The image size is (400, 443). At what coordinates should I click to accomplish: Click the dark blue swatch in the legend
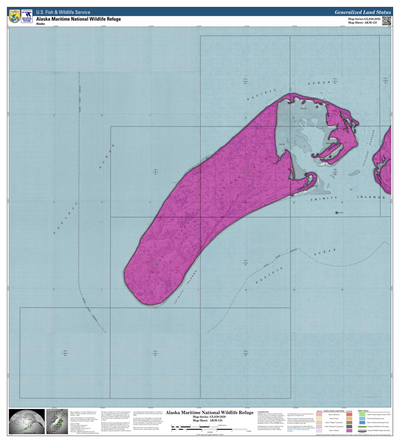click(x=362, y=422)
